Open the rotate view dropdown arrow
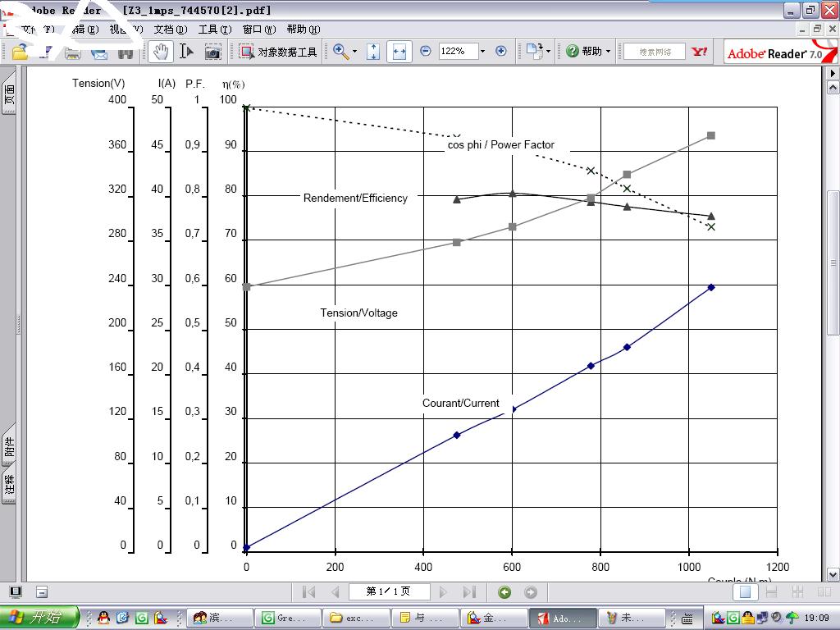Screen dimensions: 840x630 point(549,52)
